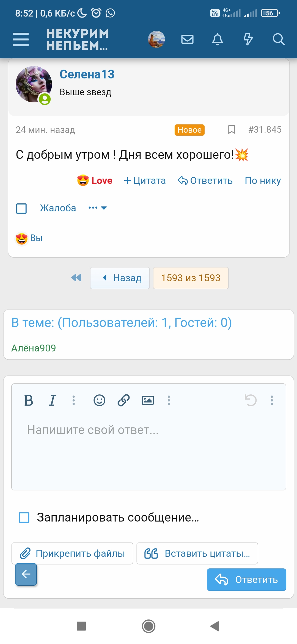Go to previous page via Назад
This screenshot has height=644, width=297.
120,278
